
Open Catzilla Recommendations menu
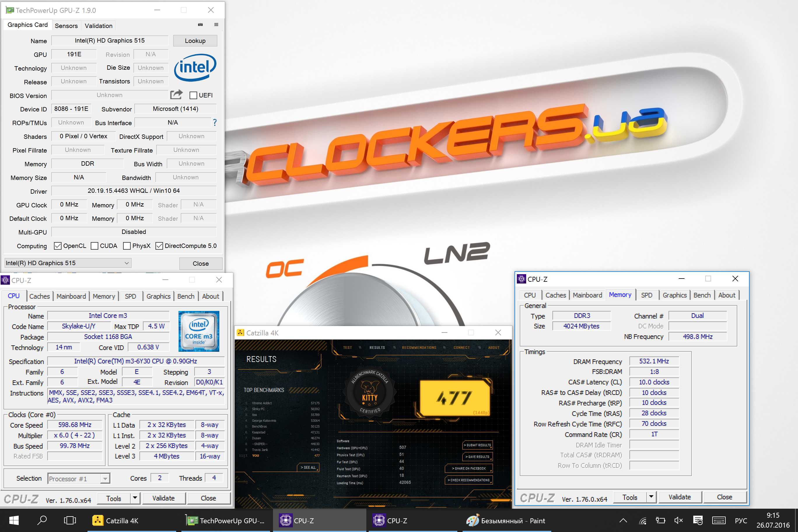click(419, 347)
